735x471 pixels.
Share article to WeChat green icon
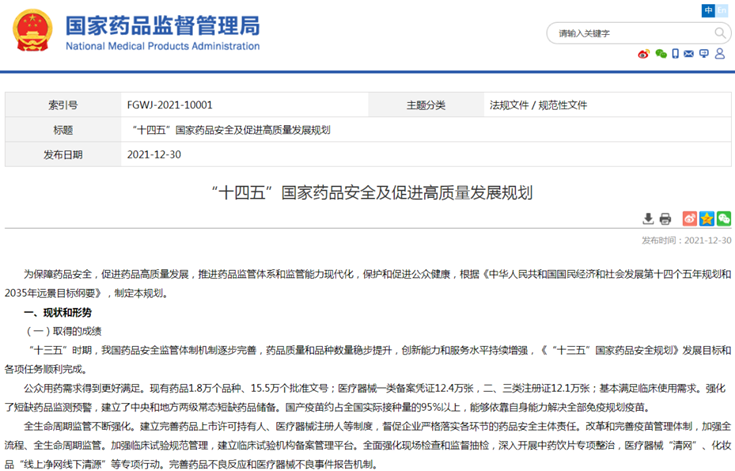[x=724, y=218]
